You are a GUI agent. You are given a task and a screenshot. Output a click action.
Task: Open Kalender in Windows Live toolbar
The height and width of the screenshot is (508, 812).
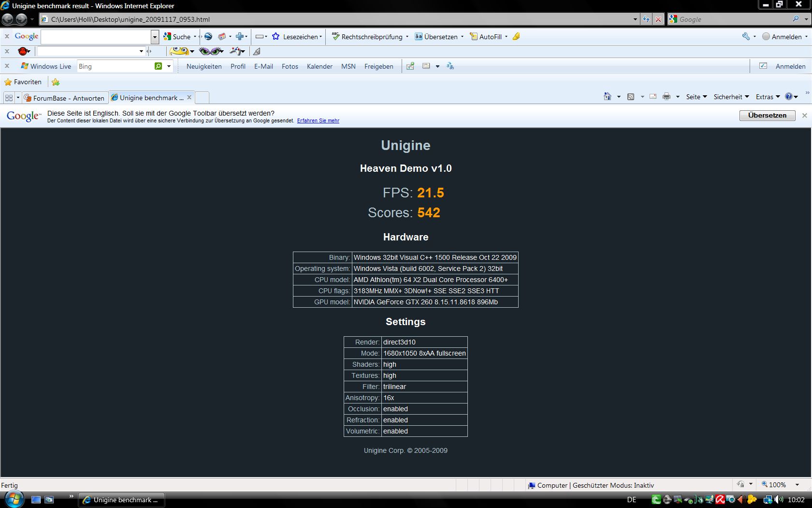319,66
